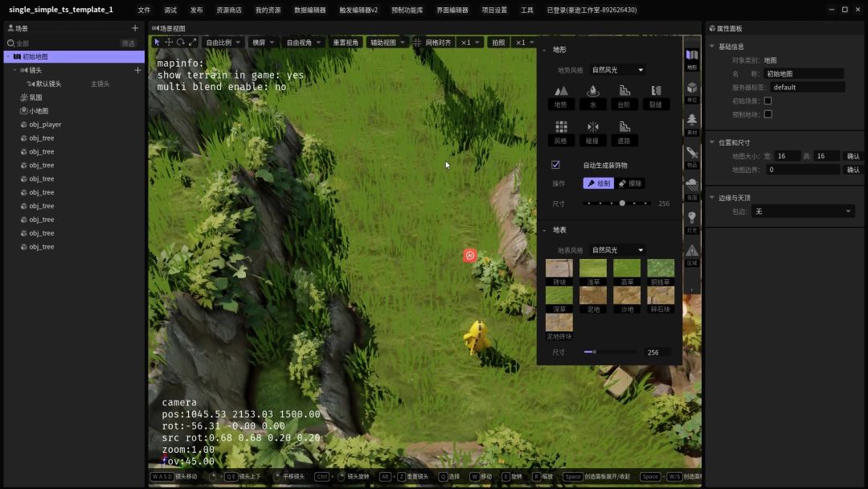The width and height of the screenshot is (868, 489).
Task: Open the 文件 menu
Action: click(x=144, y=10)
